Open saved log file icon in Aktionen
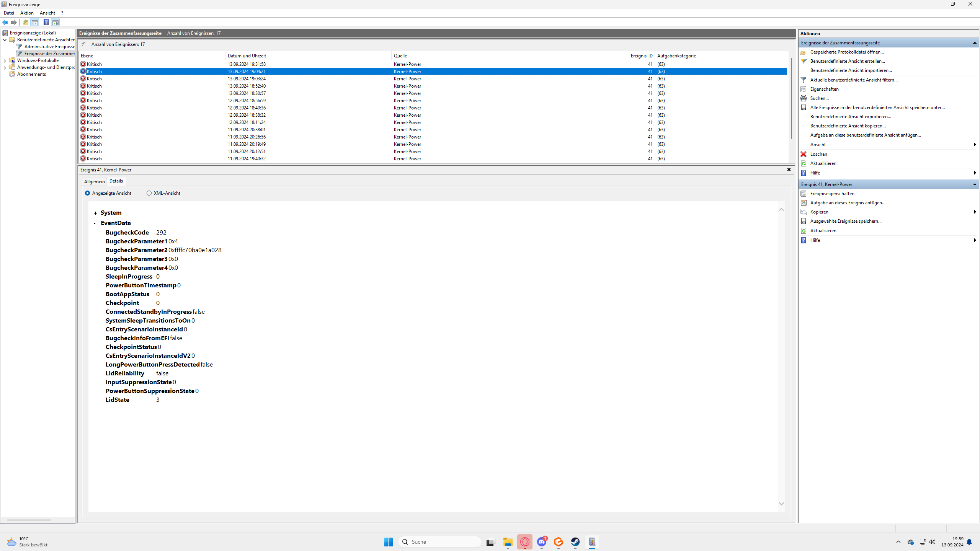Image resolution: width=980 pixels, height=551 pixels. 804,52
